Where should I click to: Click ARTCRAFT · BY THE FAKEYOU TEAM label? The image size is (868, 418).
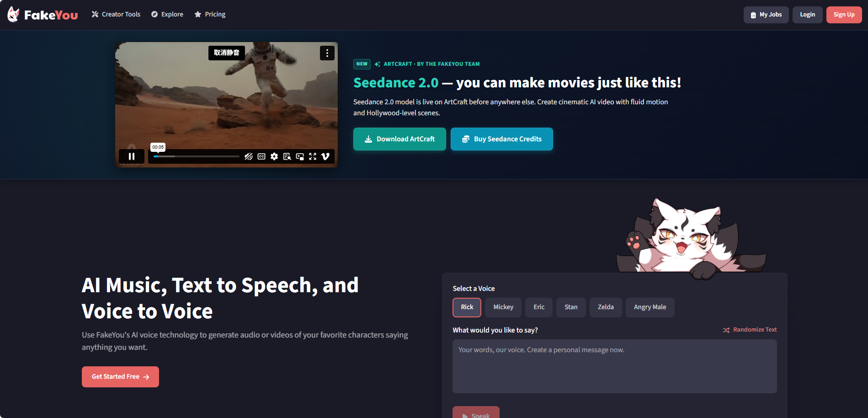pyautogui.click(x=431, y=64)
